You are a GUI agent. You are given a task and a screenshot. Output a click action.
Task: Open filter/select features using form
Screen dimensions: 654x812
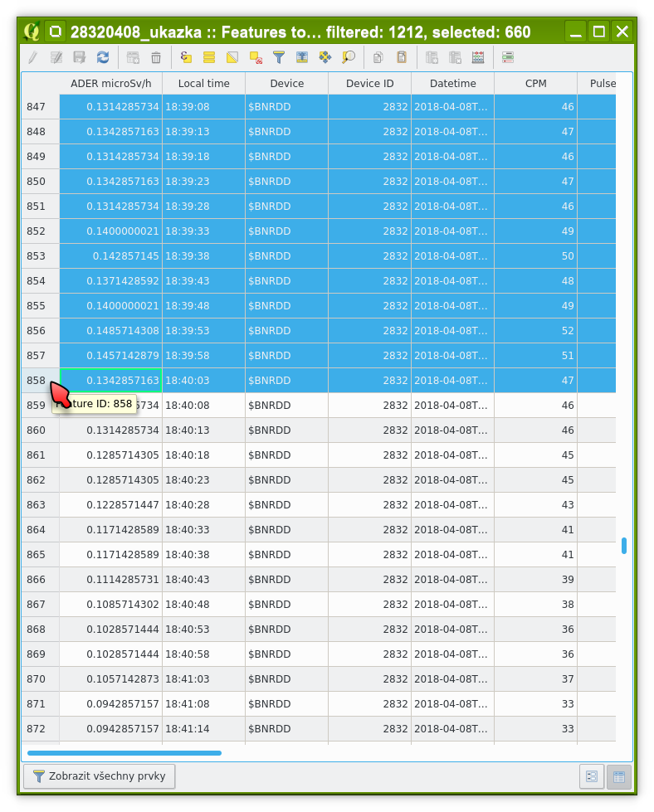click(279, 58)
